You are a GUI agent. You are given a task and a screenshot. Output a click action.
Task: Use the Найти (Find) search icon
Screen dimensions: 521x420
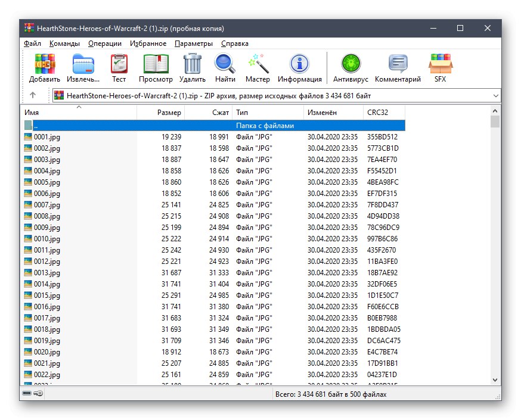coord(224,66)
